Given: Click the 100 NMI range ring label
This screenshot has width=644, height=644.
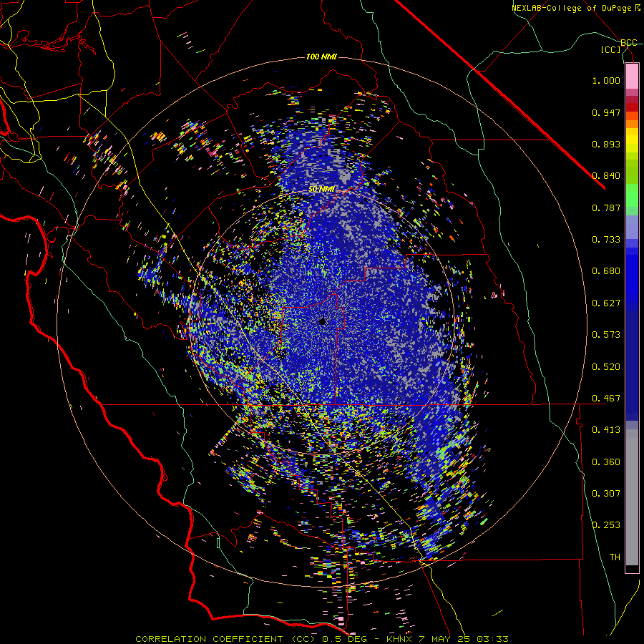Looking at the screenshot, I should (x=321, y=57).
